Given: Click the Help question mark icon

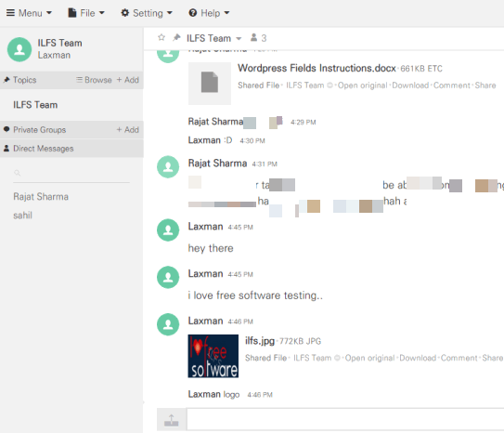Looking at the screenshot, I should click(193, 13).
